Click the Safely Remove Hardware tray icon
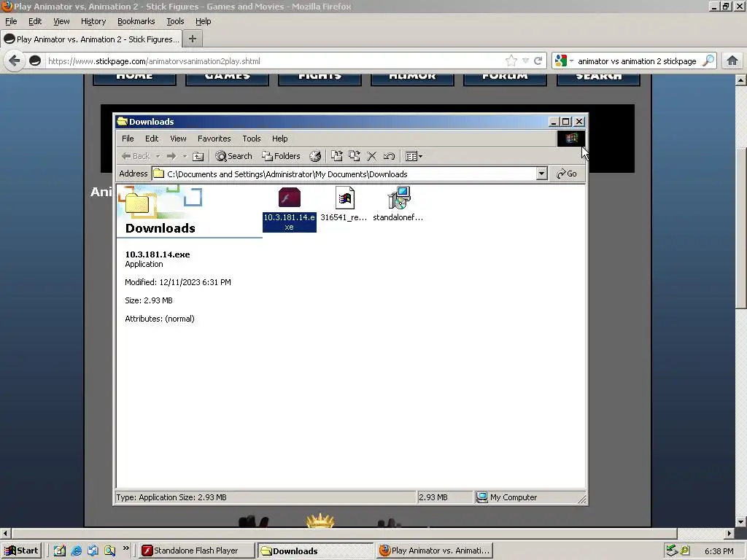 pos(672,551)
